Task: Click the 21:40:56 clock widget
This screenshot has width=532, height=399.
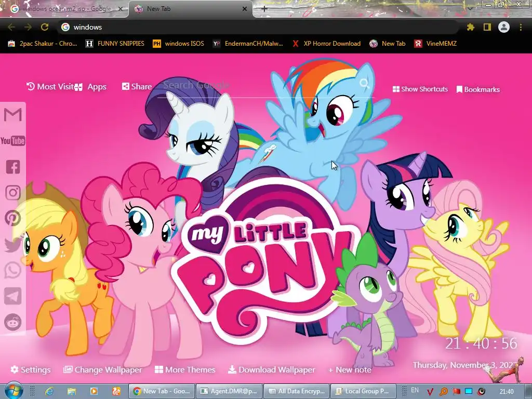Action: tap(481, 344)
